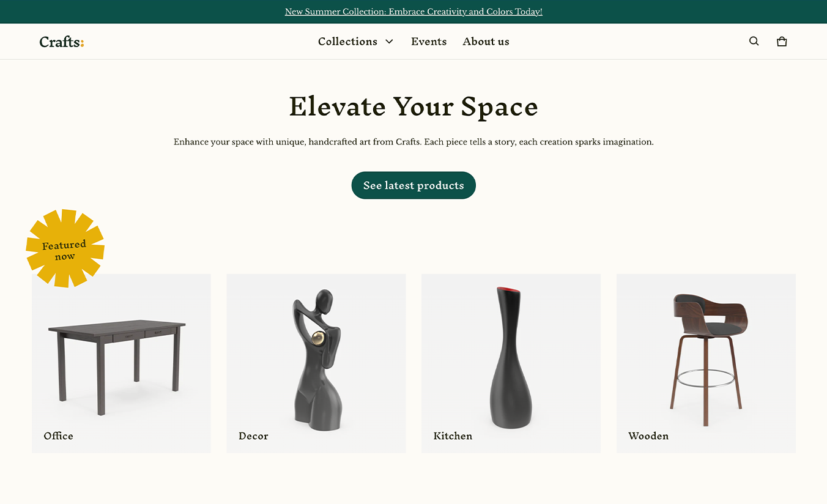Open the search magnifier icon
Image resolution: width=827 pixels, height=504 pixels.
(754, 41)
